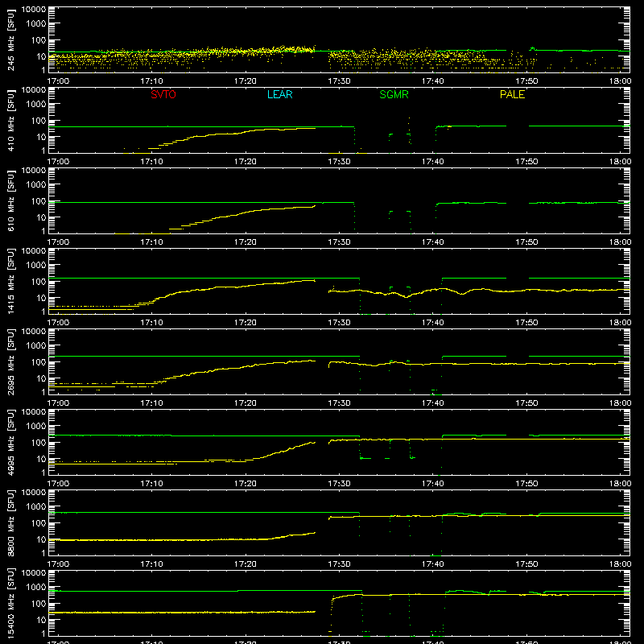
Task: Click 17:50 tick under the 4995 MHz panel
Action: point(526,484)
